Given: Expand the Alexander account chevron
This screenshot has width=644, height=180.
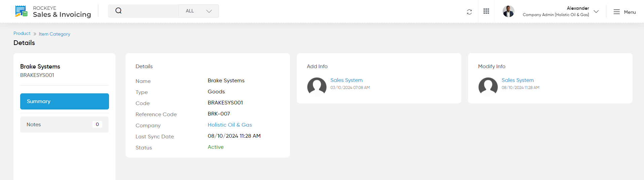Looking at the screenshot, I should click(x=596, y=11).
